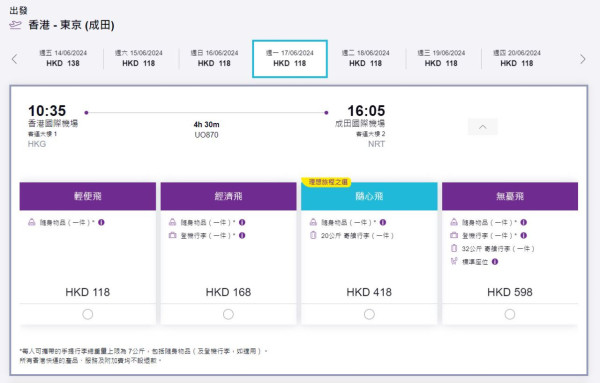Click the HKD 118 price in 輕便飛 card
Screen dimensions: 600x383
[x=88, y=292]
